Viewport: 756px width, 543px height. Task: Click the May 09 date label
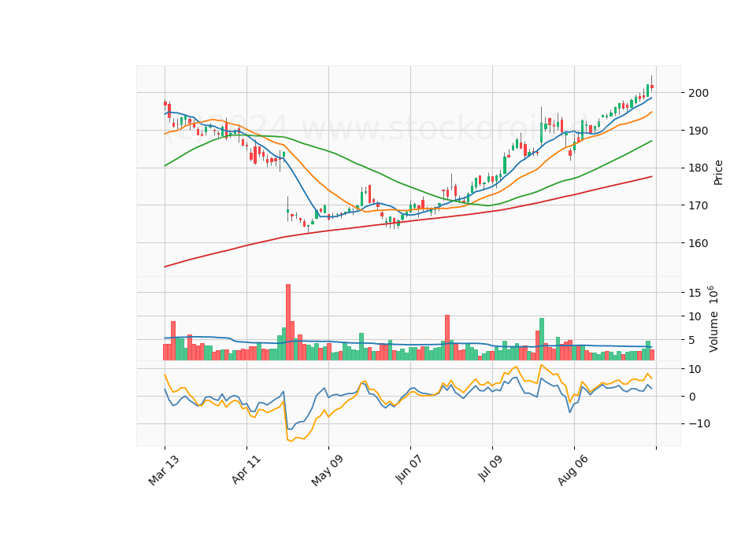pos(327,471)
